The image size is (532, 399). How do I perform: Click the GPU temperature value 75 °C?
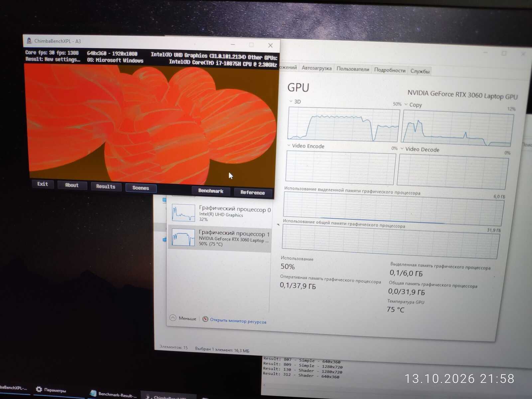point(395,309)
